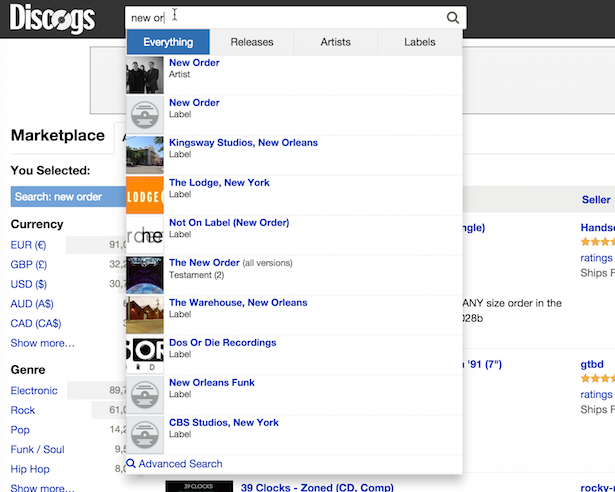This screenshot has height=492, width=615.
Task: Click The Lodge orange logo thumbnail
Action: click(145, 195)
